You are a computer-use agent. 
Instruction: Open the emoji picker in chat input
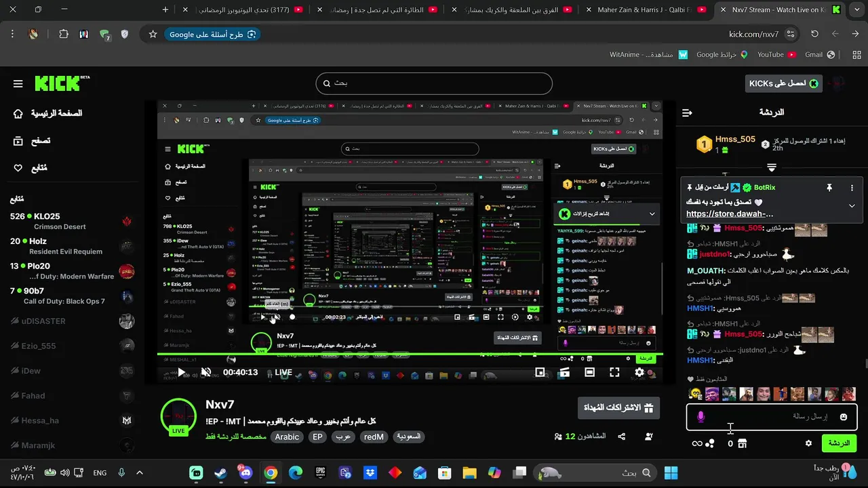(x=844, y=417)
